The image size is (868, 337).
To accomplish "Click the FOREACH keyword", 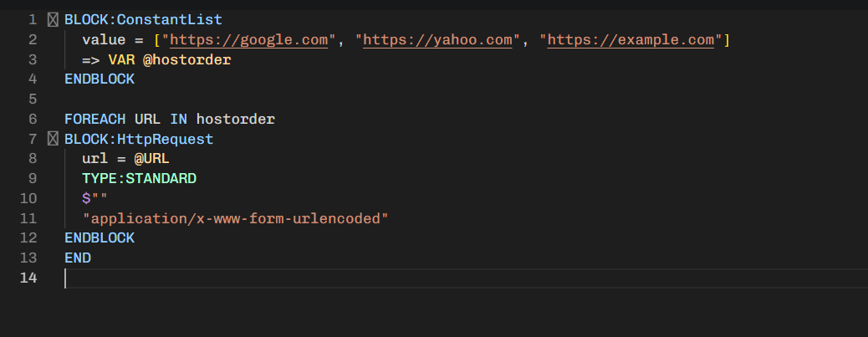I will click(95, 119).
